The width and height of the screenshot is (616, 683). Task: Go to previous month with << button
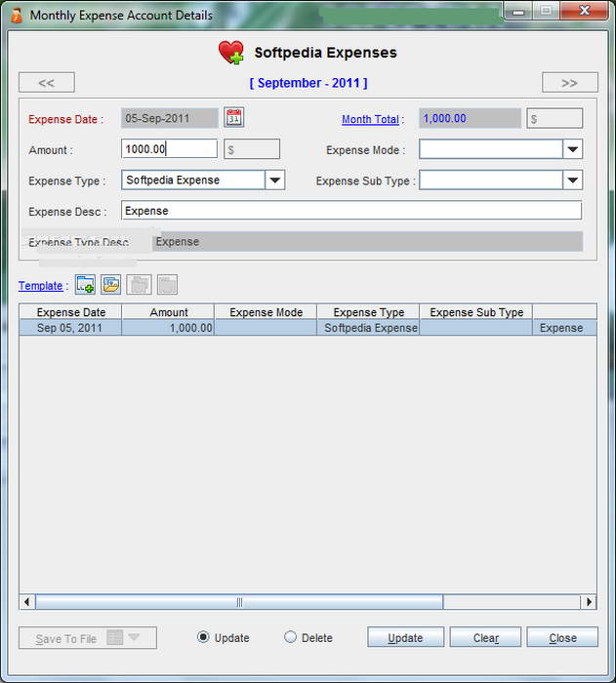pyautogui.click(x=47, y=82)
